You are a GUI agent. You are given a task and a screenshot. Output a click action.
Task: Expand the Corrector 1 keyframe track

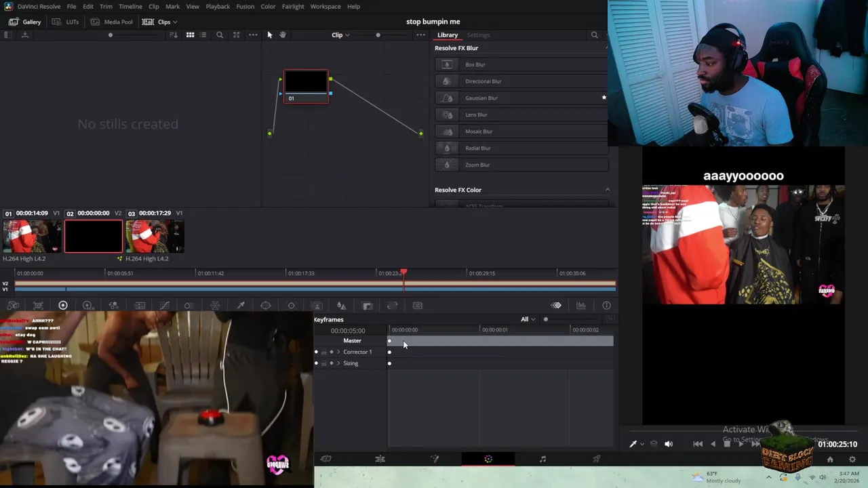pyautogui.click(x=338, y=352)
